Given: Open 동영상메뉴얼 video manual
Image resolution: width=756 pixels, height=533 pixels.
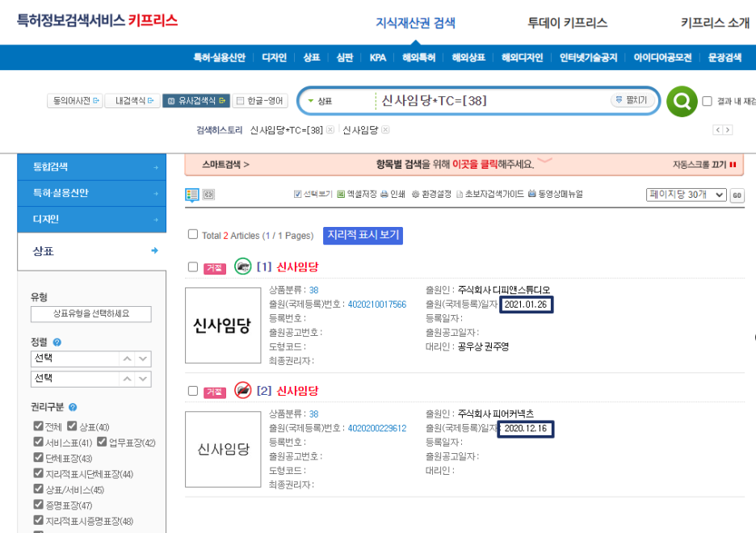Looking at the screenshot, I should tap(556, 194).
